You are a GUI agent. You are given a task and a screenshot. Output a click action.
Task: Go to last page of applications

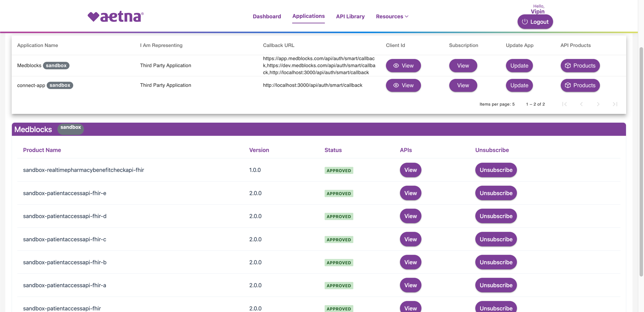(x=615, y=104)
